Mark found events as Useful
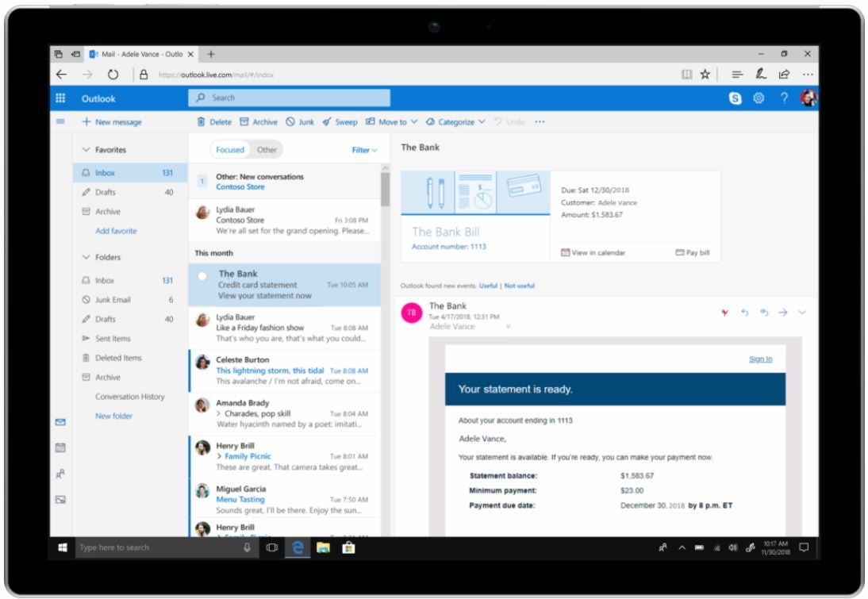The width and height of the screenshot is (868, 599). [488, 286]
